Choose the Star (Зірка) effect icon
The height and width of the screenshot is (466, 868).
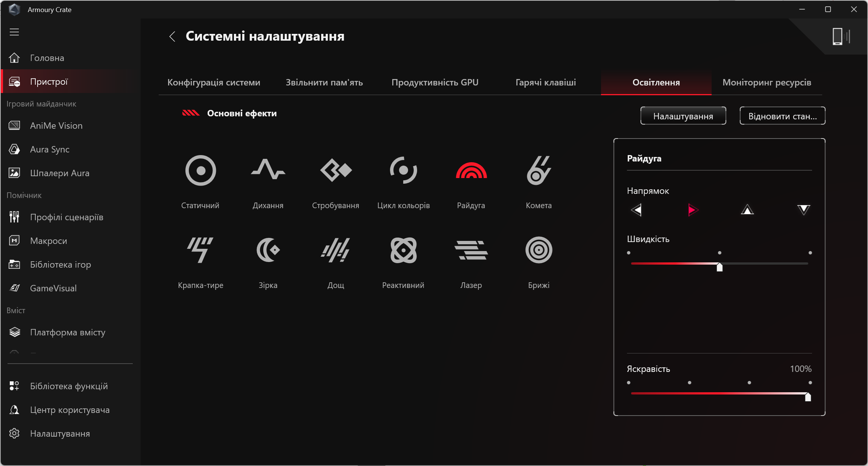coord(268,250)
